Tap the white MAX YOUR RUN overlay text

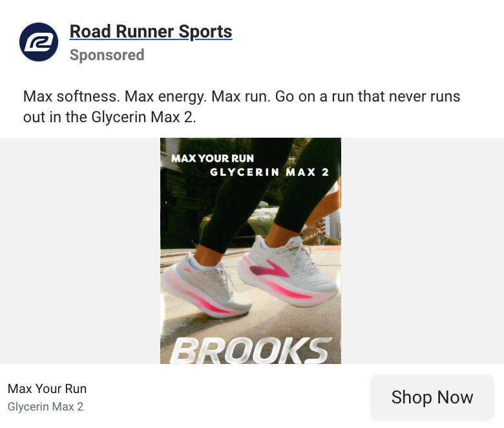[213, 158]
